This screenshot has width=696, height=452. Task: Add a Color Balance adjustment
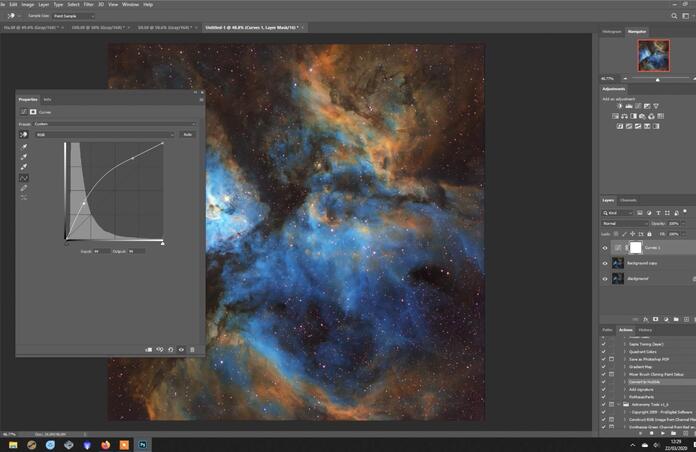click(624, 116)
